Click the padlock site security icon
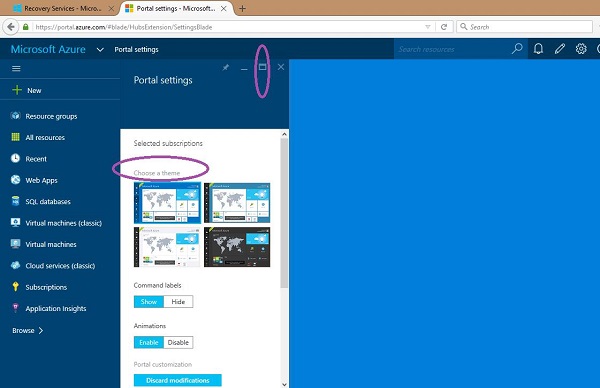The width and height of the screenshot is (600, 388). [26, 27]
